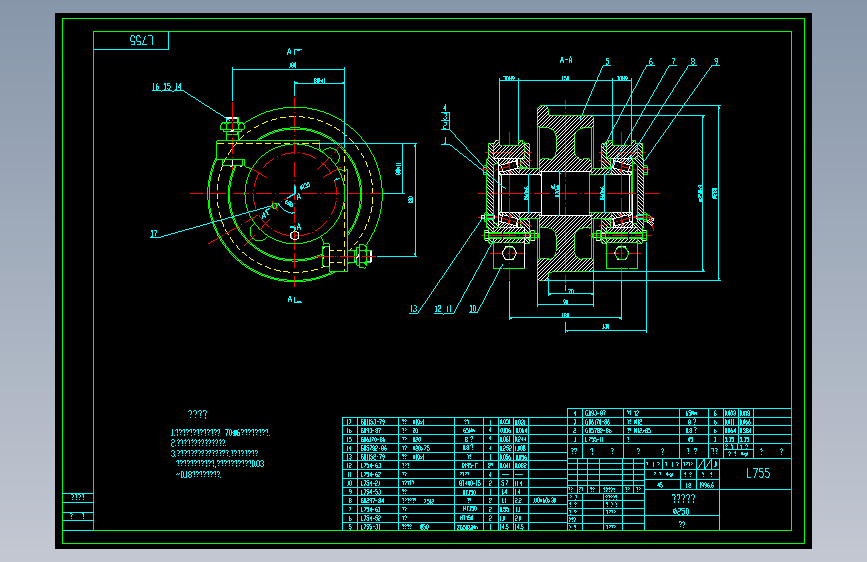Pick the callout label 16 15 14
The image size is (867, 562).
click(x=166, y=87)
